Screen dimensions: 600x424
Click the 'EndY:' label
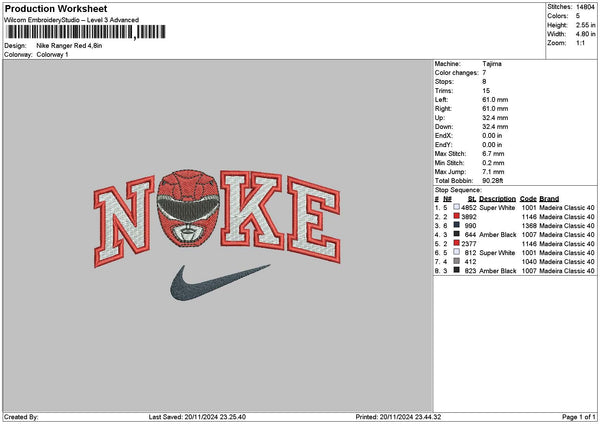coord(443,145)
